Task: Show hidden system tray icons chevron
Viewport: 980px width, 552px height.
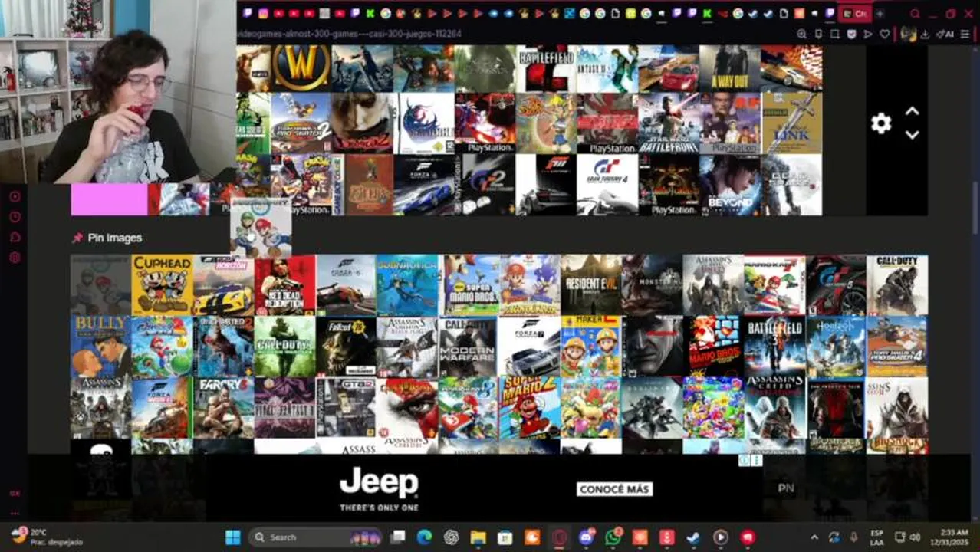Action: pyautogui.click(x=814, y=537)
